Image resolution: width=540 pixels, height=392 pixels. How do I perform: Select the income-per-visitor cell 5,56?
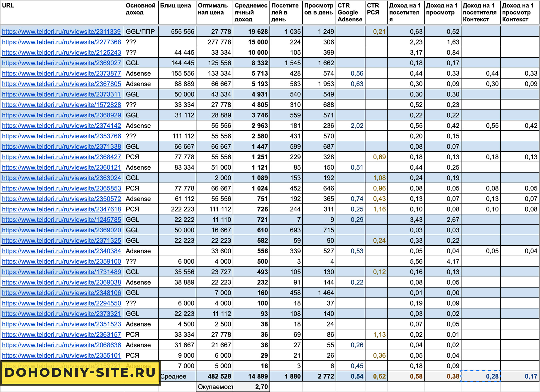[x=406, y=261]
